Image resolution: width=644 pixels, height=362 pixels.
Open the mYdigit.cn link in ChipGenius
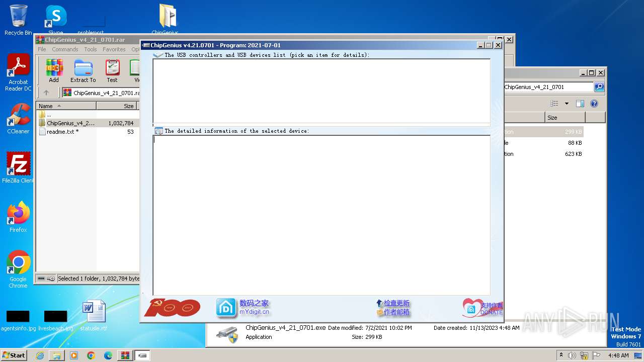(x=254, y=312)
